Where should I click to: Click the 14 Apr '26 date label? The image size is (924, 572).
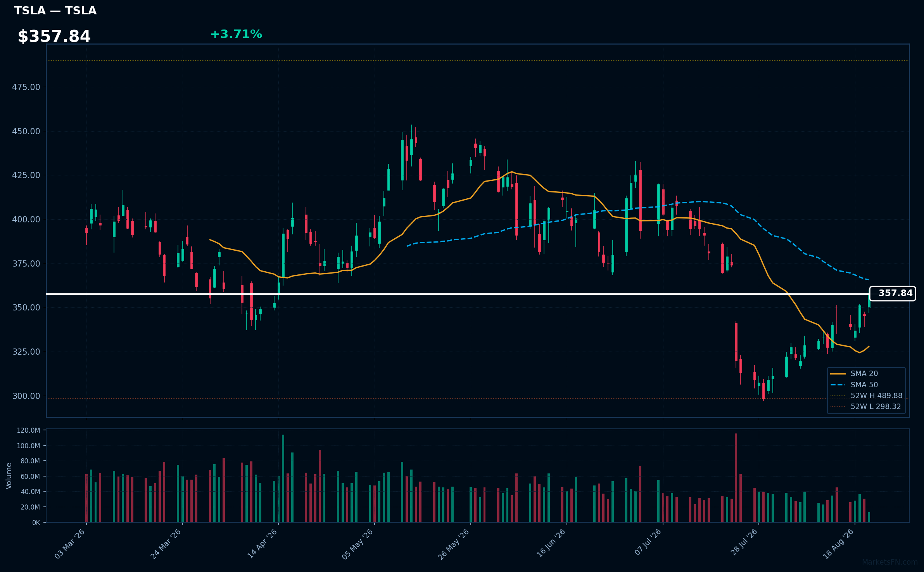pyautogui.click(x=262, y=544)
